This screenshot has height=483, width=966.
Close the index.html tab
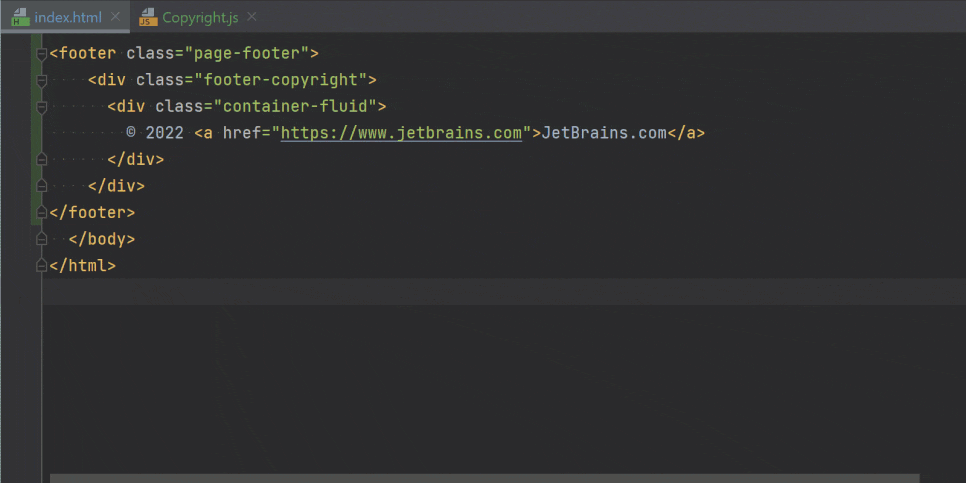(x=115, y=17)
